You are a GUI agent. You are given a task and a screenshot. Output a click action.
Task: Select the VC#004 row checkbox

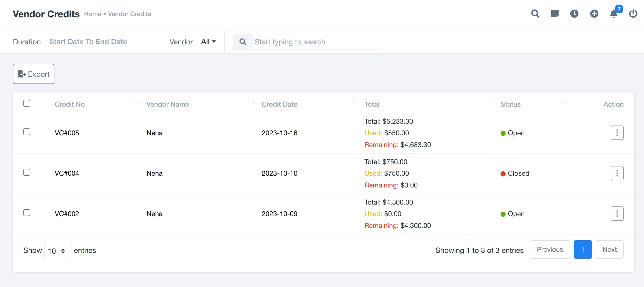tap(27, 172)
